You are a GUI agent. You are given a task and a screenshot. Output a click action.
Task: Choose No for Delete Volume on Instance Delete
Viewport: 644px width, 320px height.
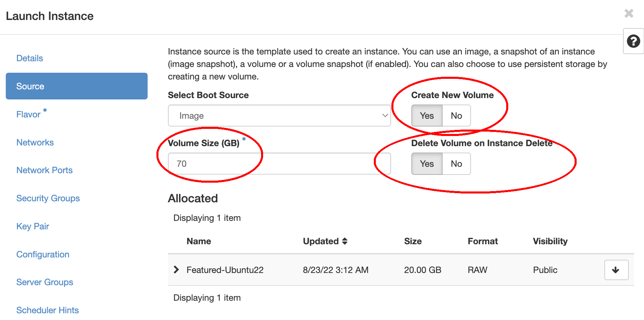click(456, 164)
